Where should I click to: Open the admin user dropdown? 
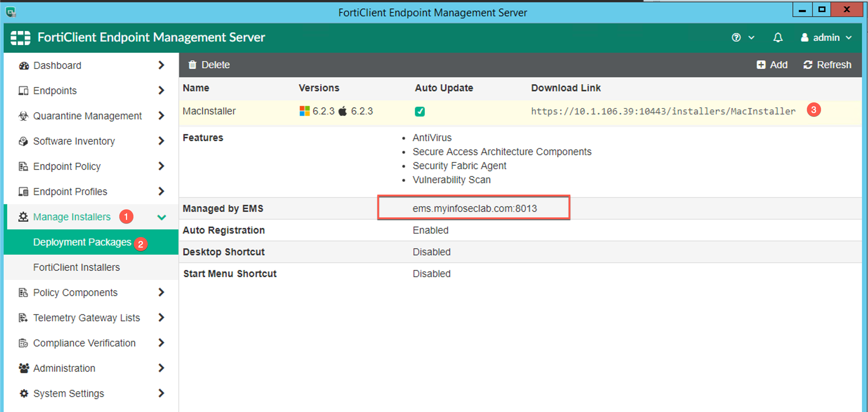pyautogui.click(x=826, y=38)
